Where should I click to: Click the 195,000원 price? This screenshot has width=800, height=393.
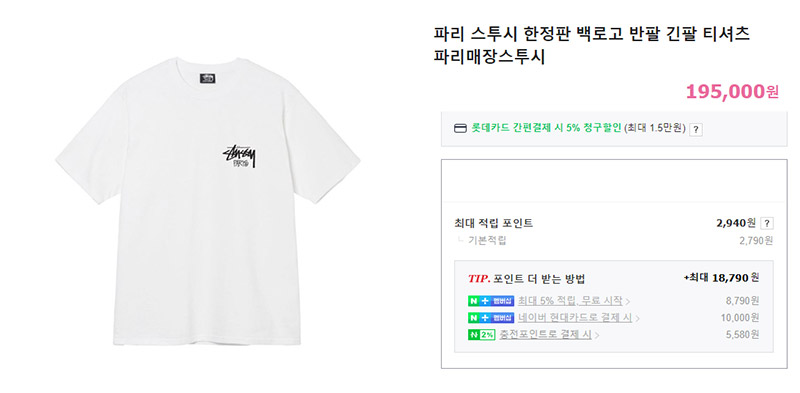[x=732, y=92]
